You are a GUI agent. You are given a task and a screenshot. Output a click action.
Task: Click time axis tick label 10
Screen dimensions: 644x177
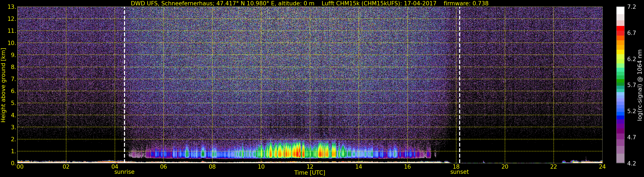coord(261,167)
